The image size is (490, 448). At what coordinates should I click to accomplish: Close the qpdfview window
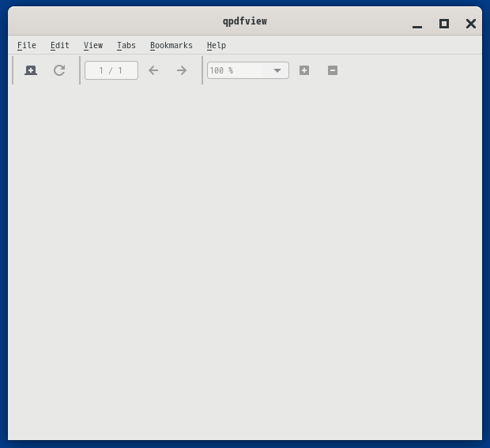pyautogui.click(x=471, y=24)
